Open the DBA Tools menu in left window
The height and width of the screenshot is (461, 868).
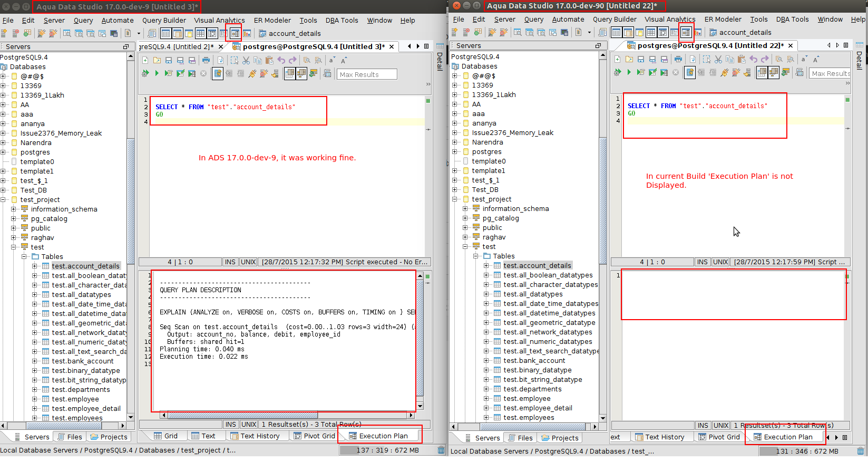[x=342, y=21]
